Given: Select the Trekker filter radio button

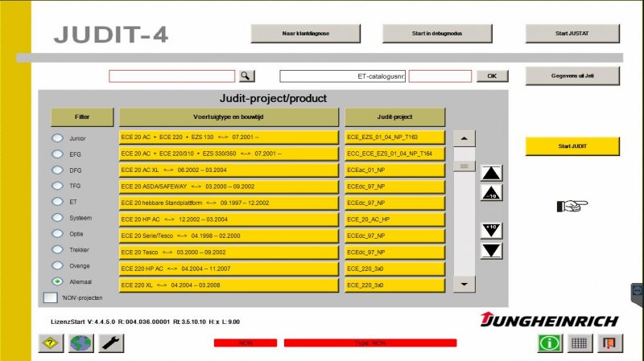Looking at the screenshot, I should (x=57, y=249).
